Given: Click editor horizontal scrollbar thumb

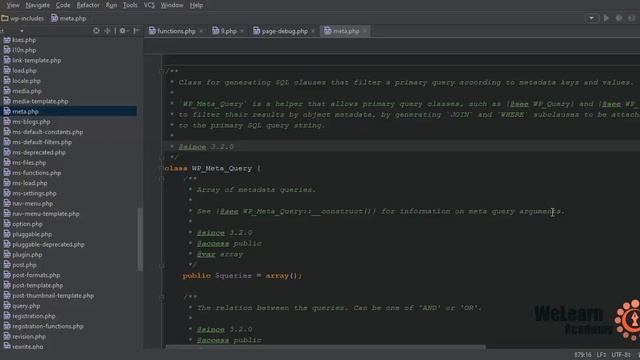Looking at the screenshot, I should coord(325,347).
